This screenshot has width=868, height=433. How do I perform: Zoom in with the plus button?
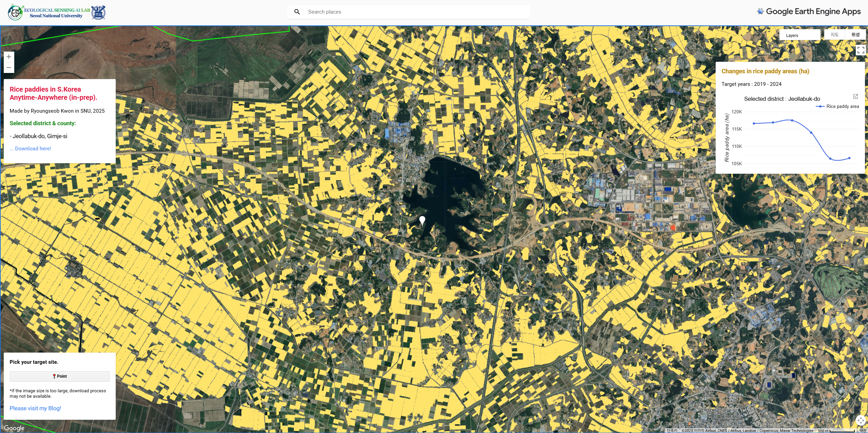(x=9, y=57)
